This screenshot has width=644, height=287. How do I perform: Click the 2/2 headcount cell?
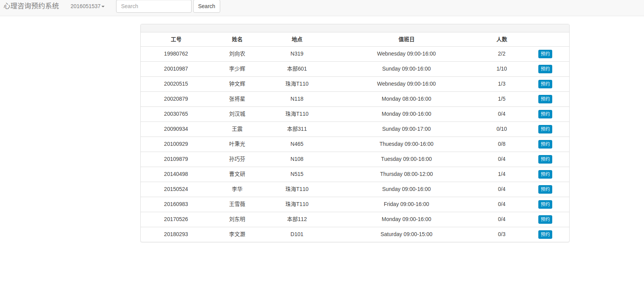coord(502,54)
